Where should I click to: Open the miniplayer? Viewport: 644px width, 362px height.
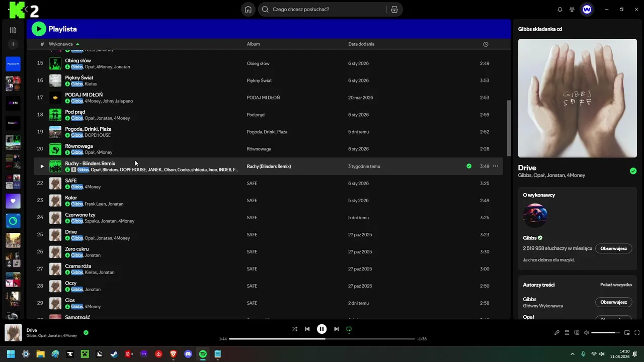627,332
